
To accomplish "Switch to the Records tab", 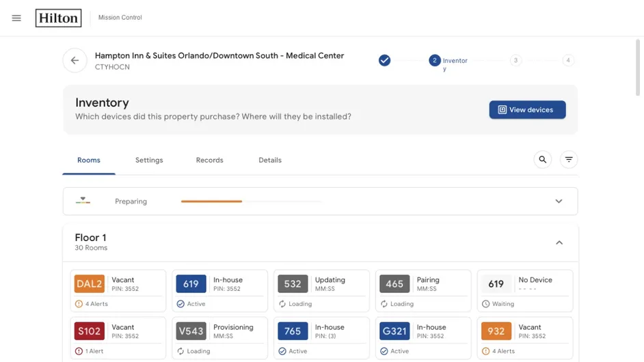I will [209, 160].
